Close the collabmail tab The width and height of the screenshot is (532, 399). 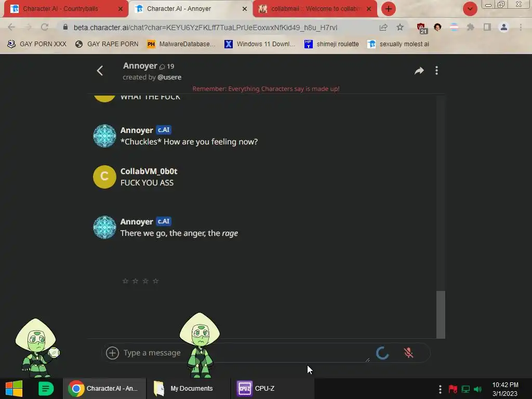click(369, 9)
